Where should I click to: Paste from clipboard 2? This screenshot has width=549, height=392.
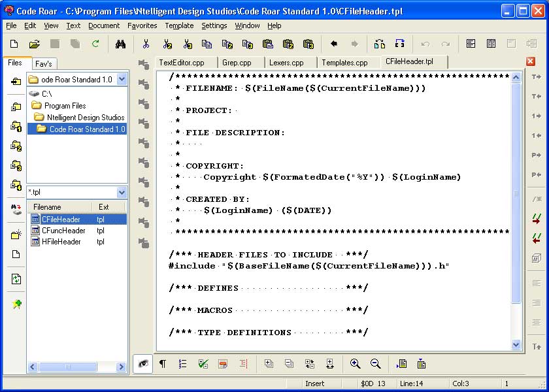[288, 44]
